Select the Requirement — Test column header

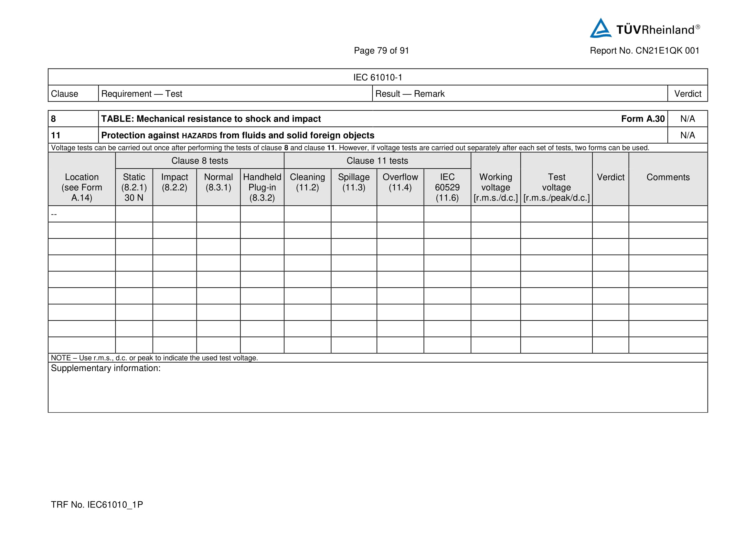(142, 94)
